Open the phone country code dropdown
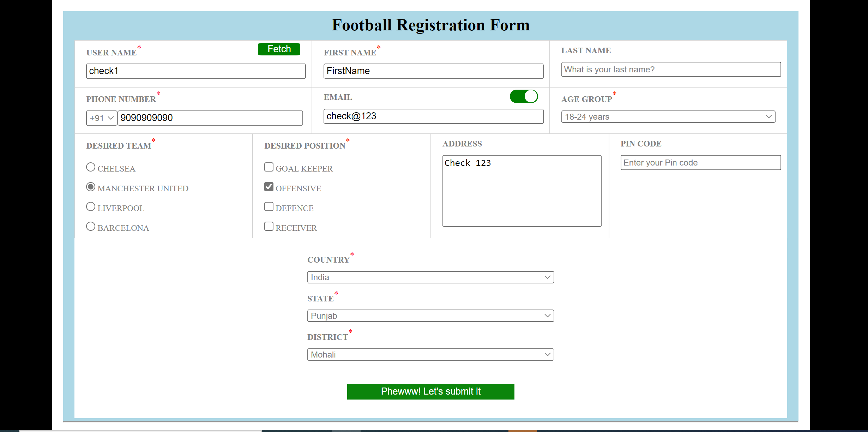This screenshot has width=868, height=432. pos(101,118)
